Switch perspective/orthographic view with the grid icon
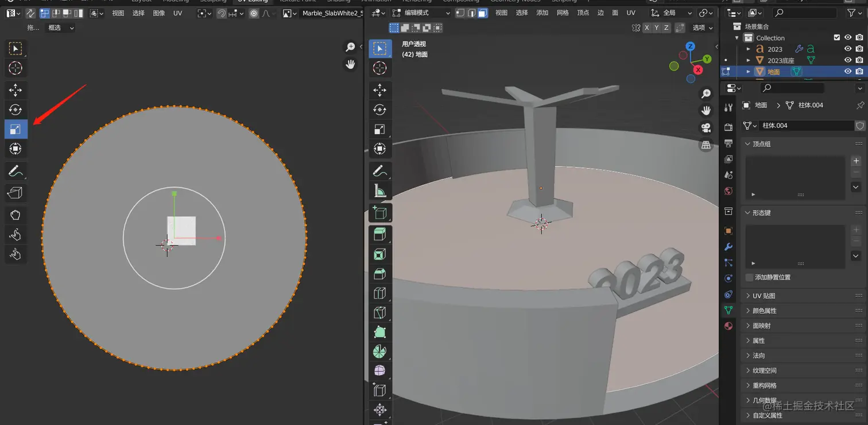 click(706, 145)
